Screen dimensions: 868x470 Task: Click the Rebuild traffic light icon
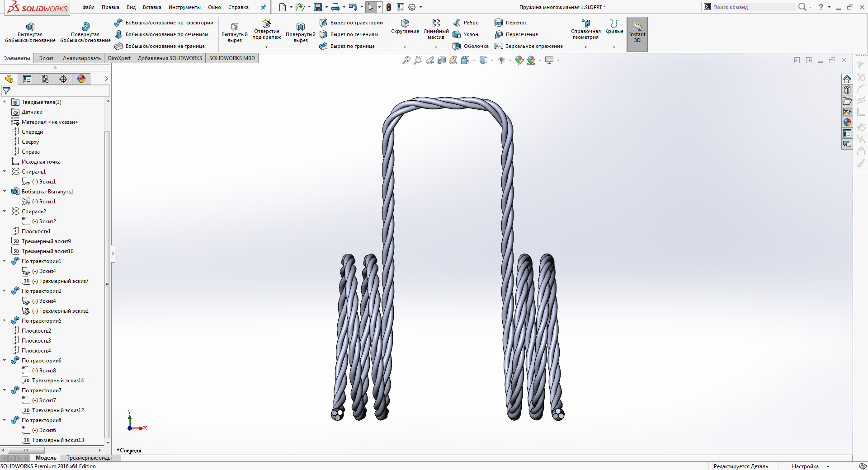coord(389,7)
